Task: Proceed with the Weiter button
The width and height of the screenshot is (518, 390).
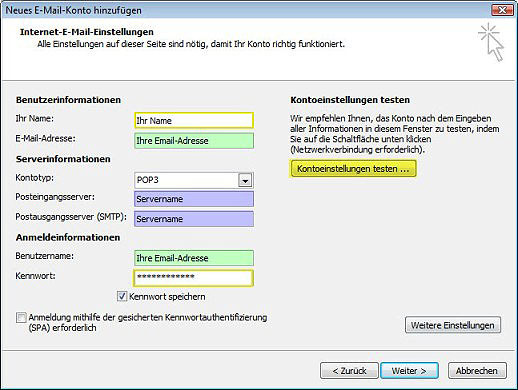Action: tap(409, 371)
